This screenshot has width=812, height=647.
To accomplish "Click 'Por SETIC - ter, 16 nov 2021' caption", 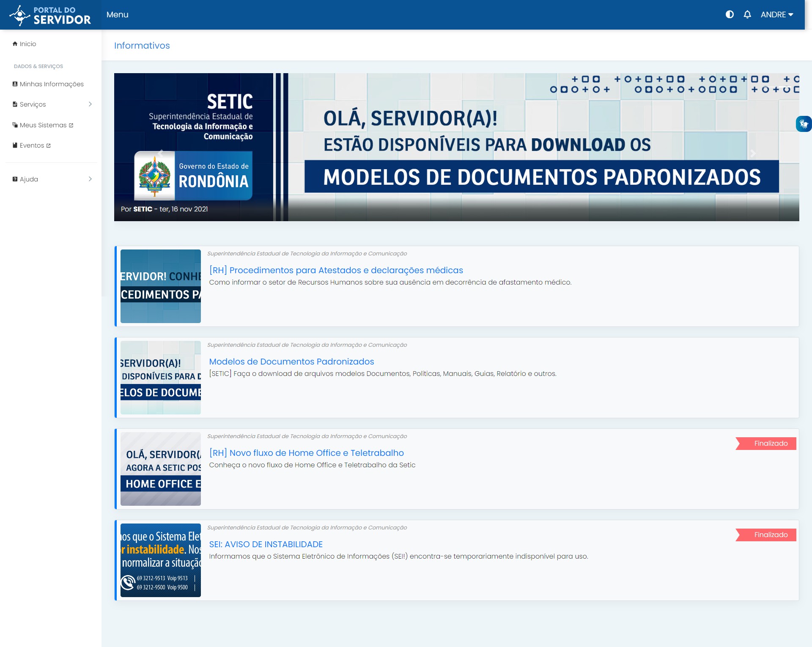I will click(x=165, y=209).
